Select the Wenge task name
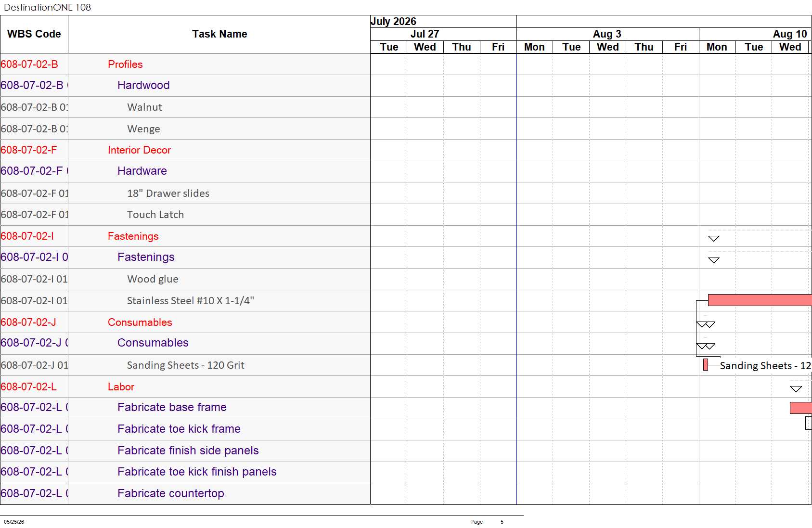 click(143, 129)
